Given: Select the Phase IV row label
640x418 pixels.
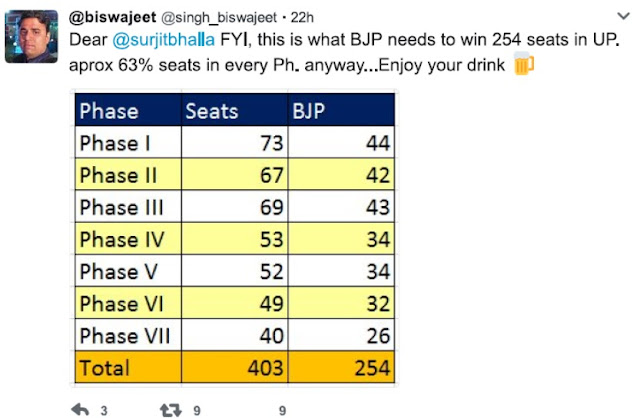Looking at the screenshot, I should click(x=122, y=239).
